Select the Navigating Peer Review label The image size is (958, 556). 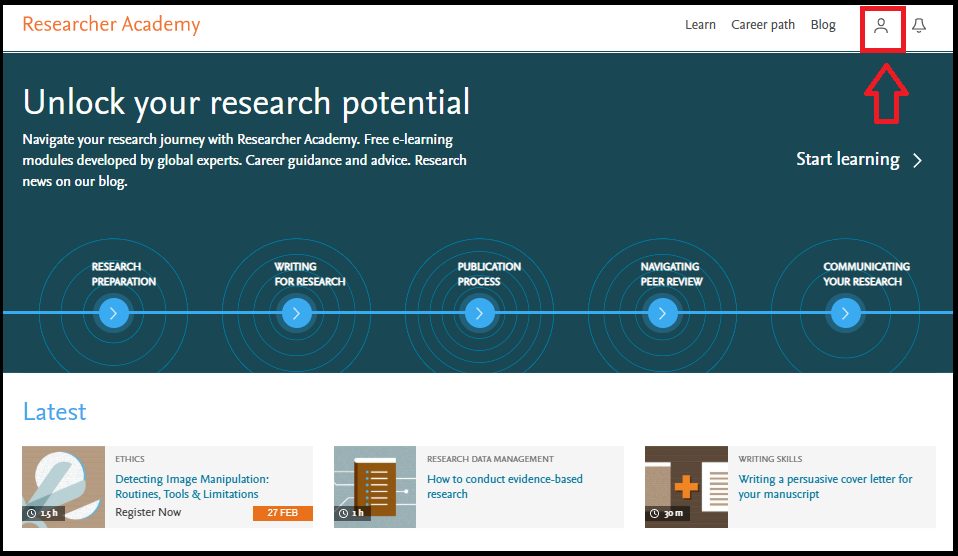tap(671, 274)
